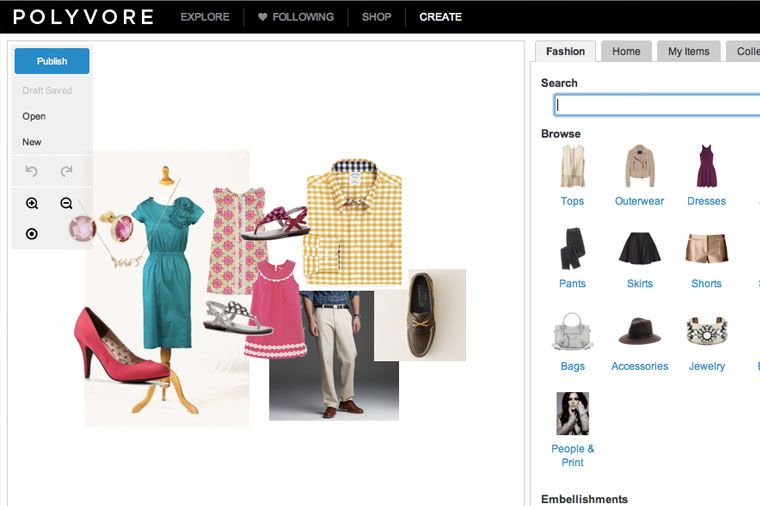Click the Polyvore logo
Viewport: 760px width, 506px height.
click(83, 17)
